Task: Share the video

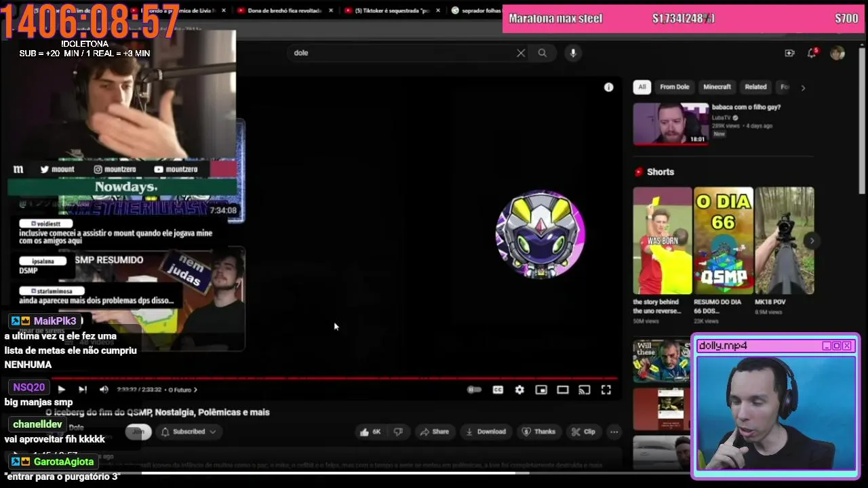Action: coord(434,432)
